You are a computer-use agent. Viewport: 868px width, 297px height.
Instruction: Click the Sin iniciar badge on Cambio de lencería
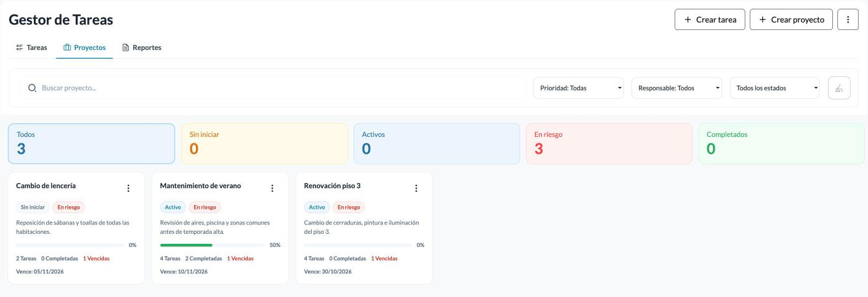click(33, 207)
